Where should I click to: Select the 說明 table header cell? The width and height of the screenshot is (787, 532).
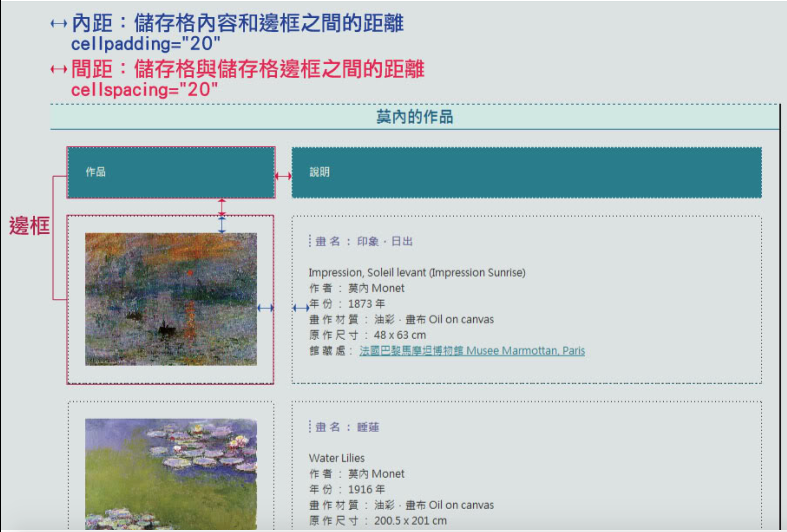click(526, 172)
